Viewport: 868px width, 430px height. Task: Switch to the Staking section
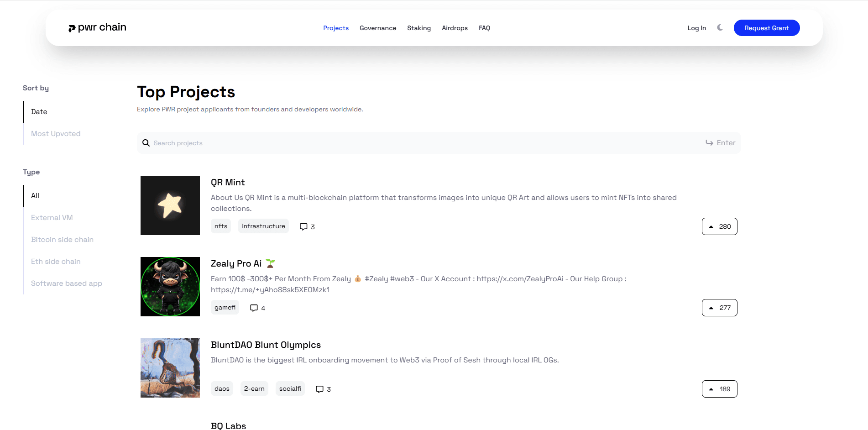coord(419,28)
